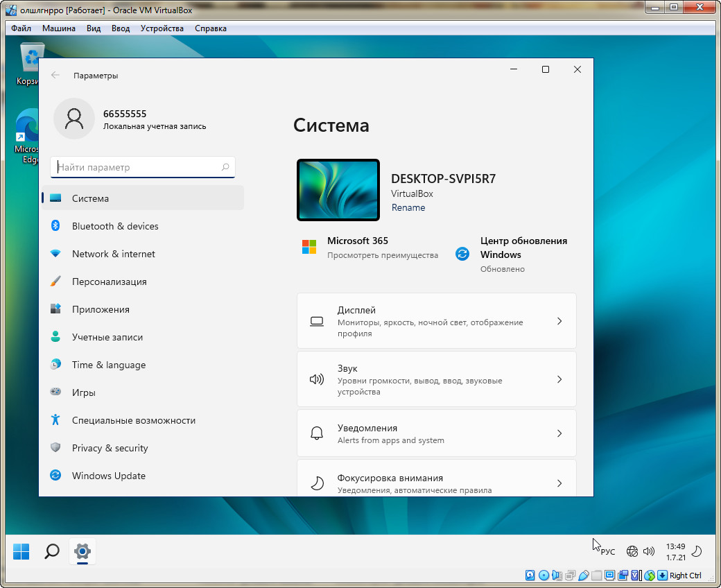Viewport: 721px width, 588px height.
Task: Open Microsoft 365 benefits link
Action: coord(382,255)
